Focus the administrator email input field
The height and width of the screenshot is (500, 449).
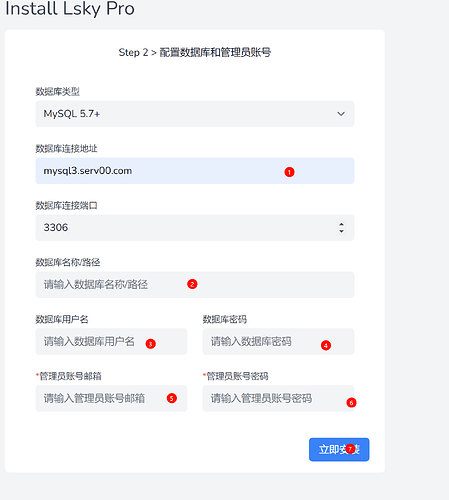click(111, 399)
